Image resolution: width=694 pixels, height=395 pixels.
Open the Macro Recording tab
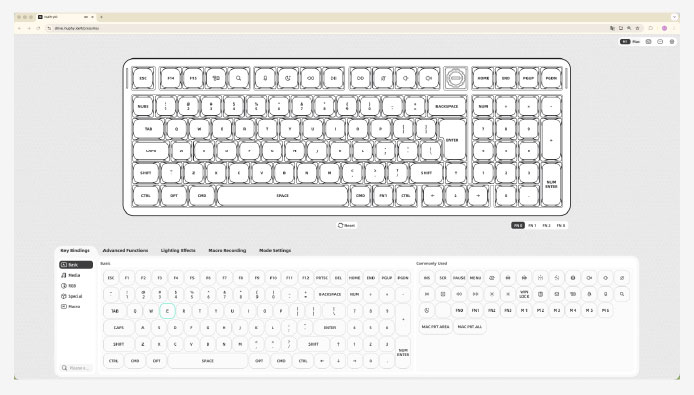tap(227, 251)
